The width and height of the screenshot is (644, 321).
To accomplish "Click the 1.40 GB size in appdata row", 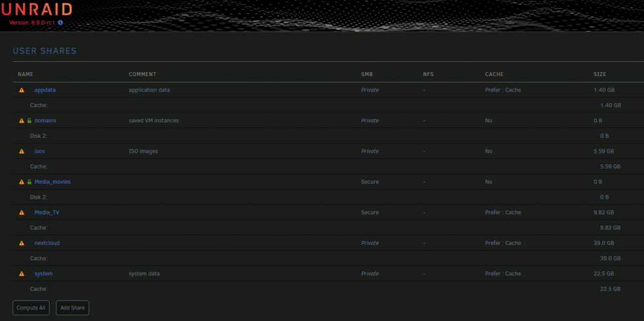I will coord(604,90).
